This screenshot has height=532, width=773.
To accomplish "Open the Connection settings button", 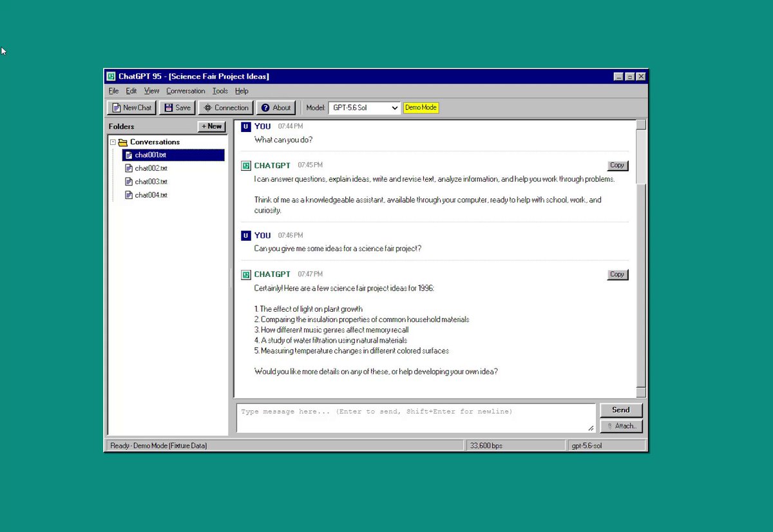I will (x=225, y=108).
